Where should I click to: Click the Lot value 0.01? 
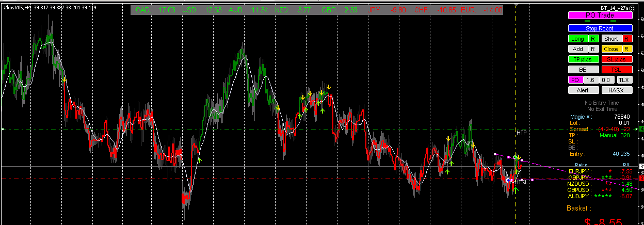pyautogui.click(x=625, y=123)
